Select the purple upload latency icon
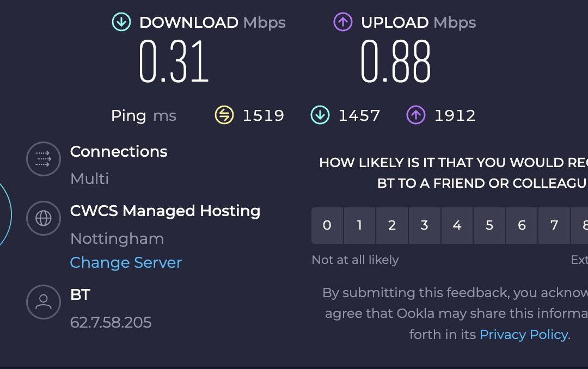This screenshot has height=369, width=588. 415,115
